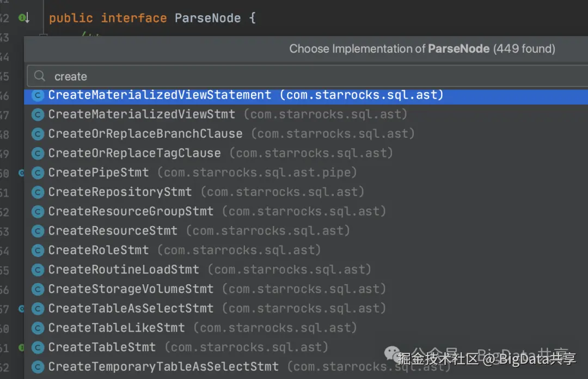Click the class icon for CreateMaterializedViewStmt
This screenshot has height=379, width=588.
pos(38,114)
